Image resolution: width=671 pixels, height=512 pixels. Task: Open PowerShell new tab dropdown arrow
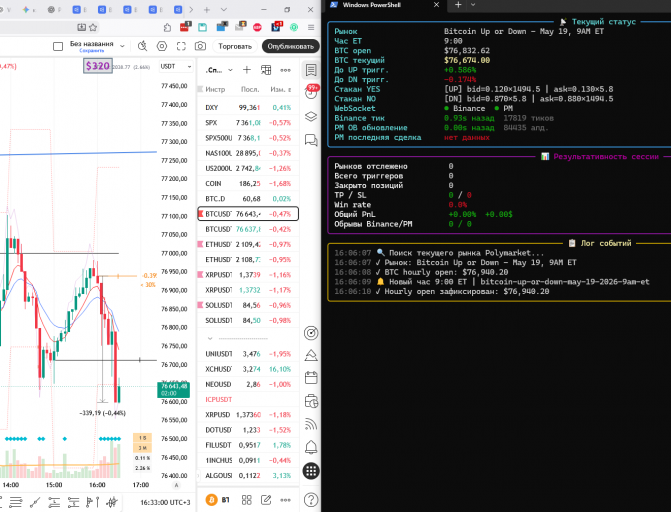click(473, 5)
